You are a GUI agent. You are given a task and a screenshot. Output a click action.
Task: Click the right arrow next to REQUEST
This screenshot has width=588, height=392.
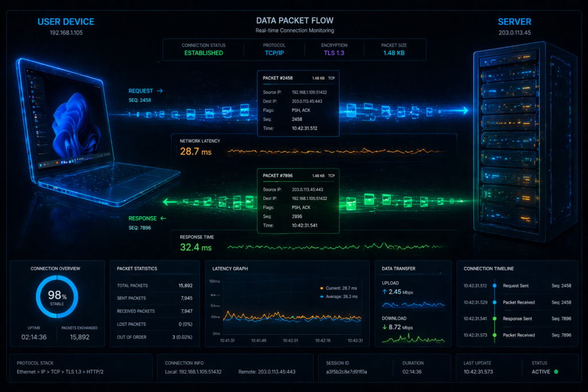click(160, 91)
